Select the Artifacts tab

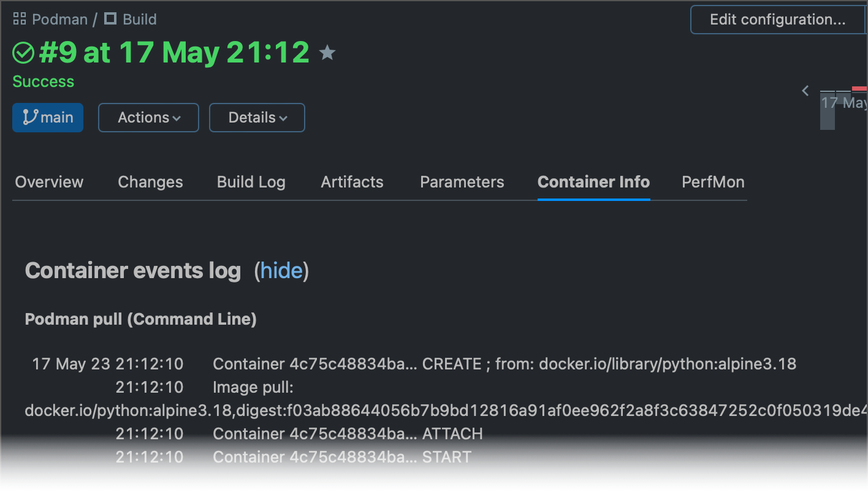click(352, 182)
